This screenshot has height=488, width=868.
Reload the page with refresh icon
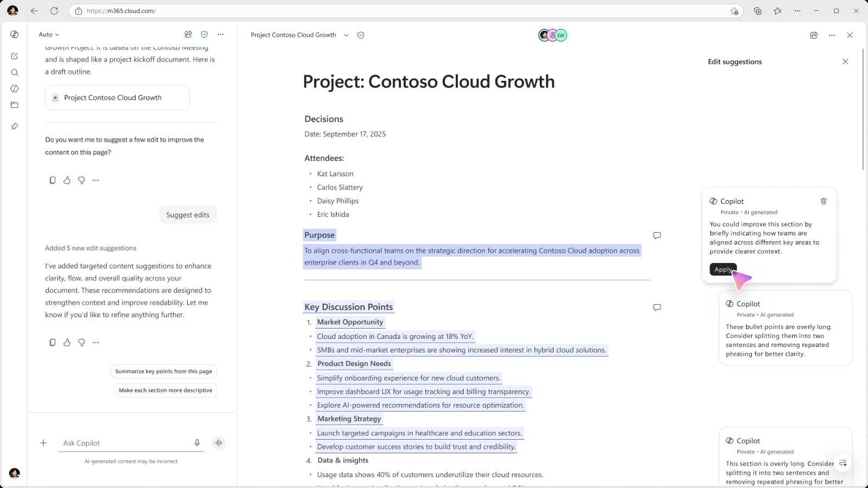click(54, 11)
